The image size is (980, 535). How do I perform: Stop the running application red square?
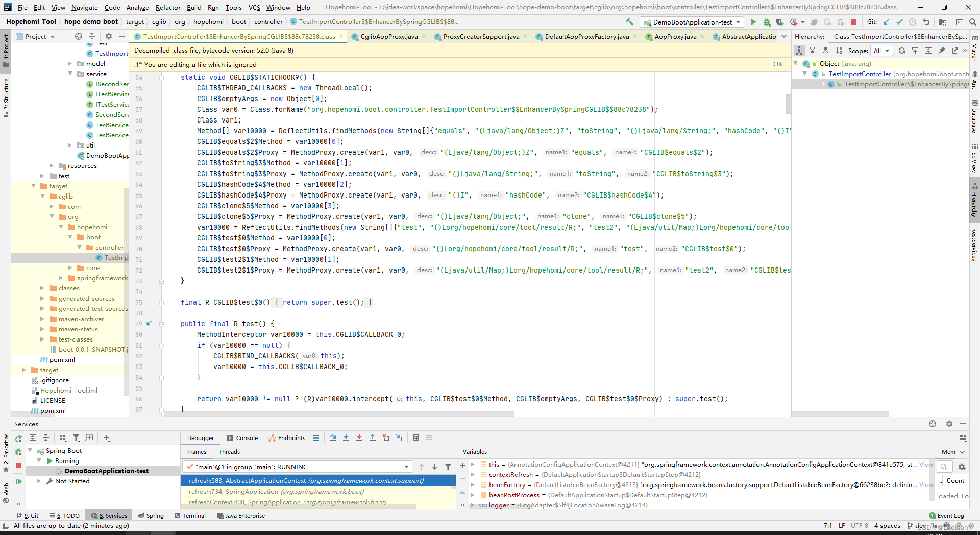point(854,22)
